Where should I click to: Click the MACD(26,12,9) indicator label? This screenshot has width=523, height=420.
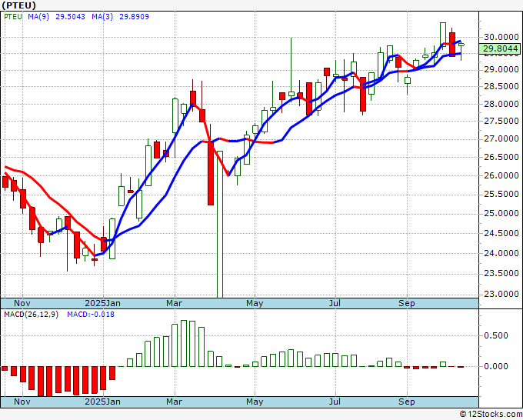[x=31, y=315]
